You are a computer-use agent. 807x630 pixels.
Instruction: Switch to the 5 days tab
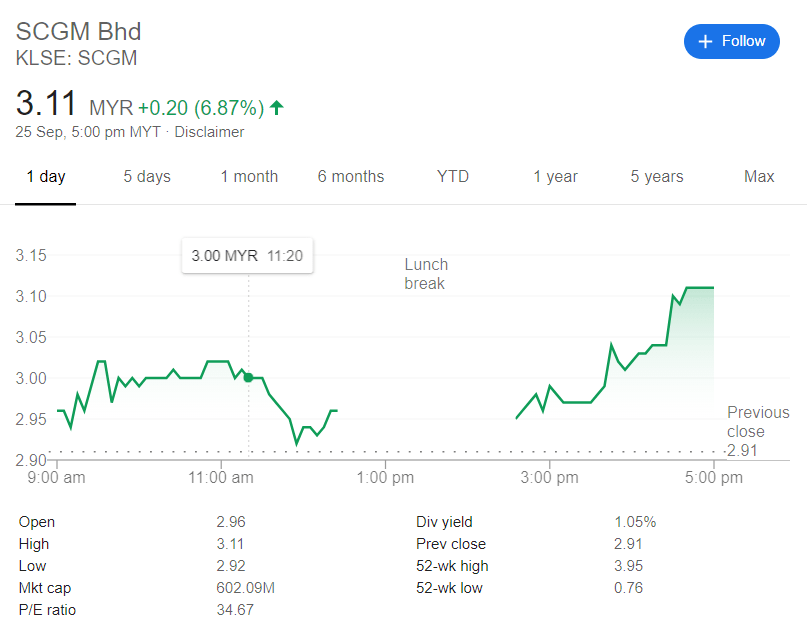coord(147,177)
